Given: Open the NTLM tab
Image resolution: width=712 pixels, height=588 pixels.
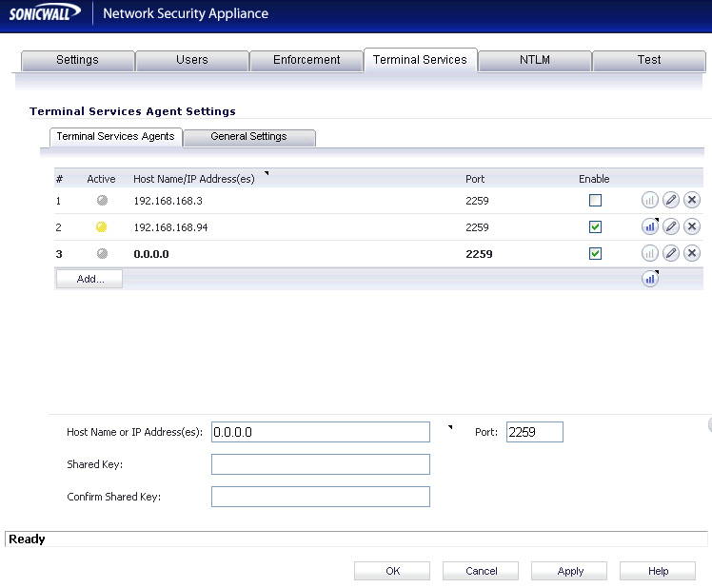Looking at the screenshot, I should click(x=534, y=60).
